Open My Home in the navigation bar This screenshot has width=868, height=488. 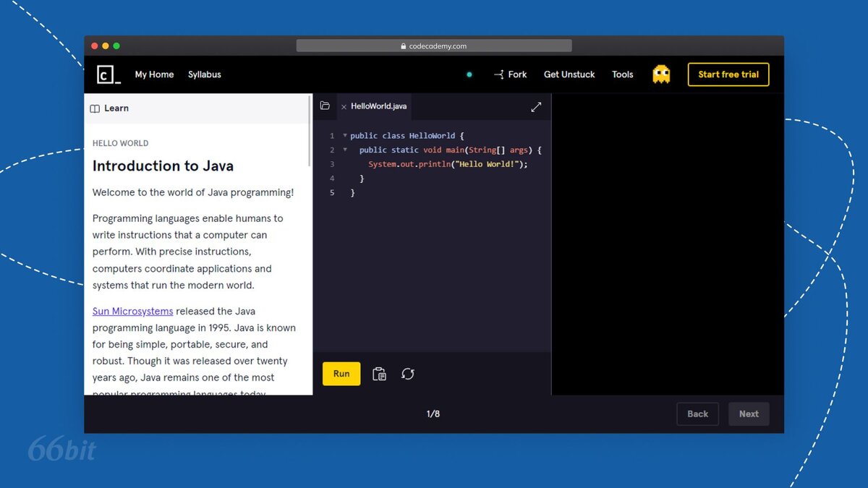click(x=154, y=74)
